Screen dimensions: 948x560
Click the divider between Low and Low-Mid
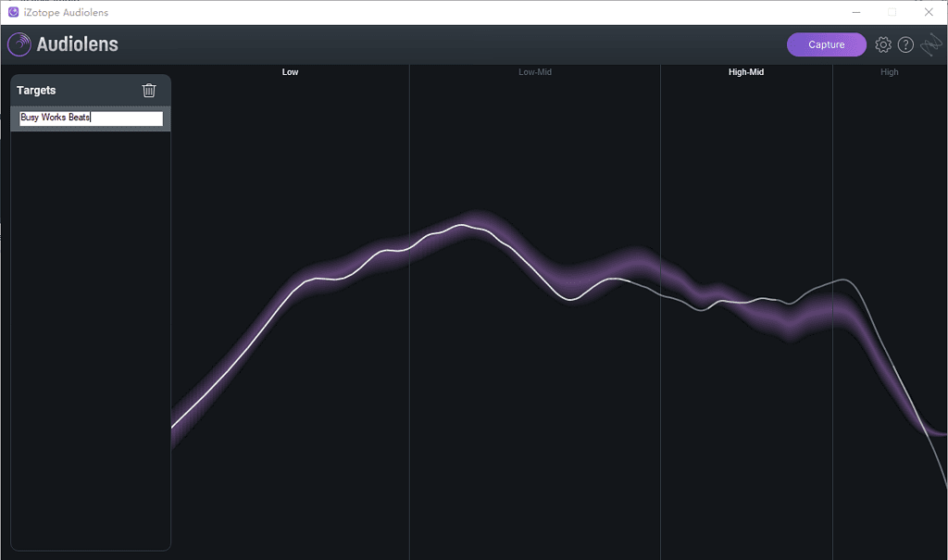click(409, 370)
